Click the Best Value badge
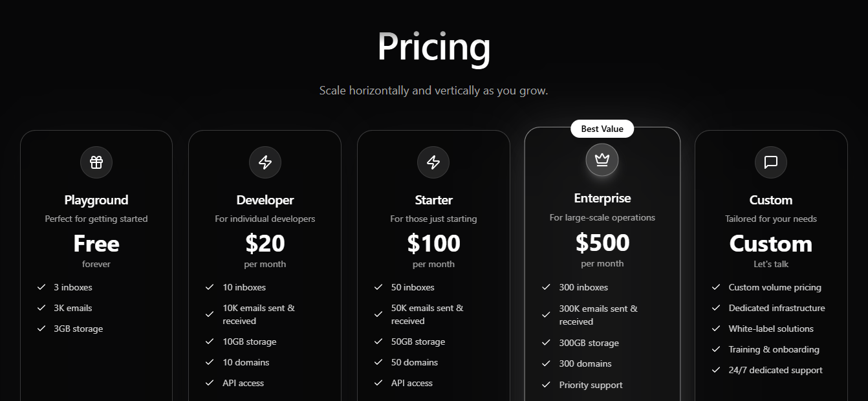 click(x=602, y=129)
